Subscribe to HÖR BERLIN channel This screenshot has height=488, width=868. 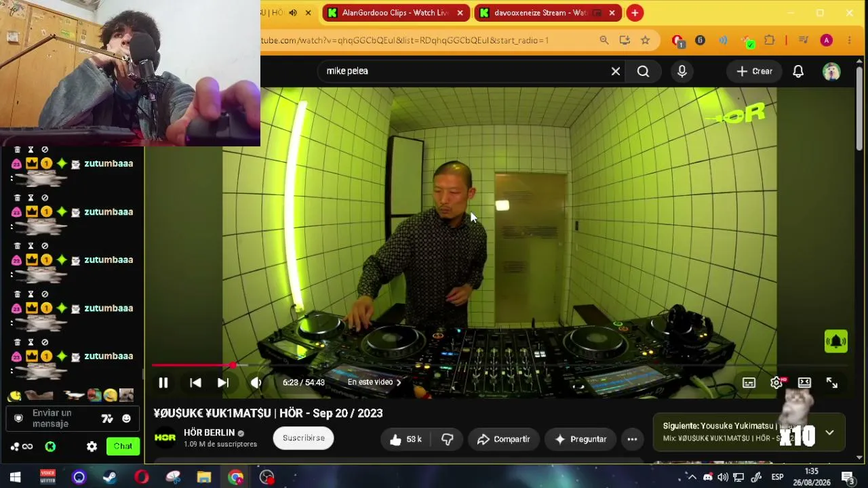(304, 438)
